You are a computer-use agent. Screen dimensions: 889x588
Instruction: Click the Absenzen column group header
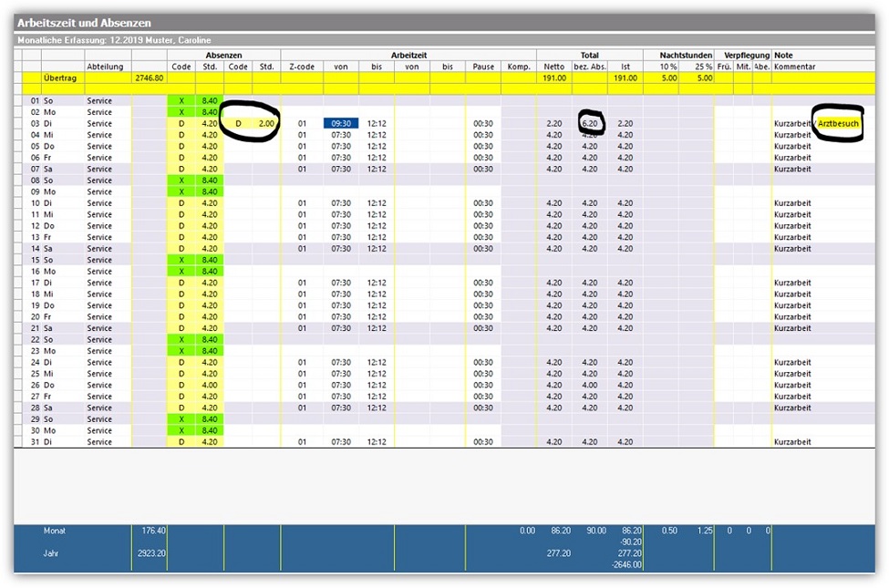223,56
